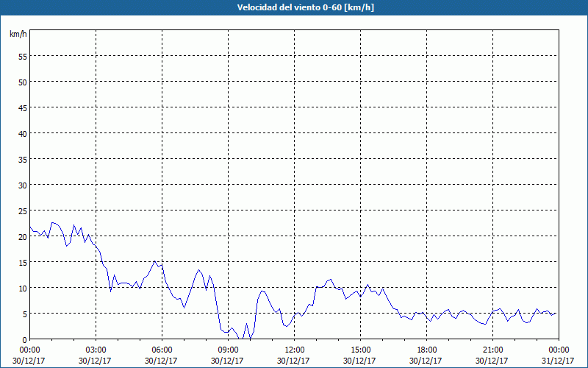Image resolution: width=588 pixels, height=368 pixels.
Task: Click the 30/12/17 date under 21:00
Action: click(492, 361)
